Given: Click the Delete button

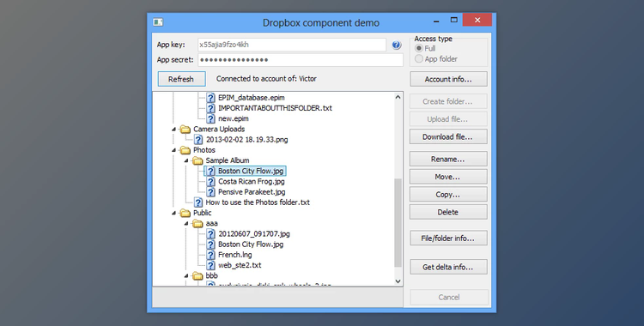Looking at the screenshot, I should coord(448,212).
